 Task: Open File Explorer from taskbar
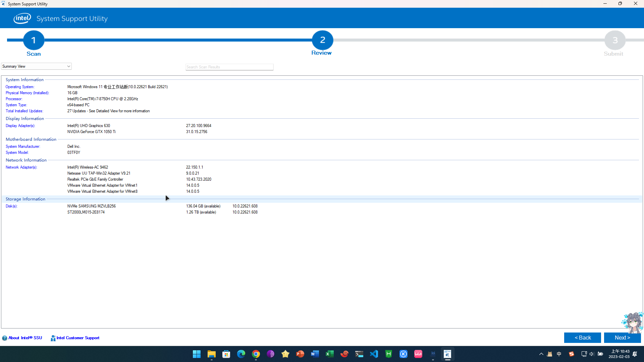click(x=211, y=354)
